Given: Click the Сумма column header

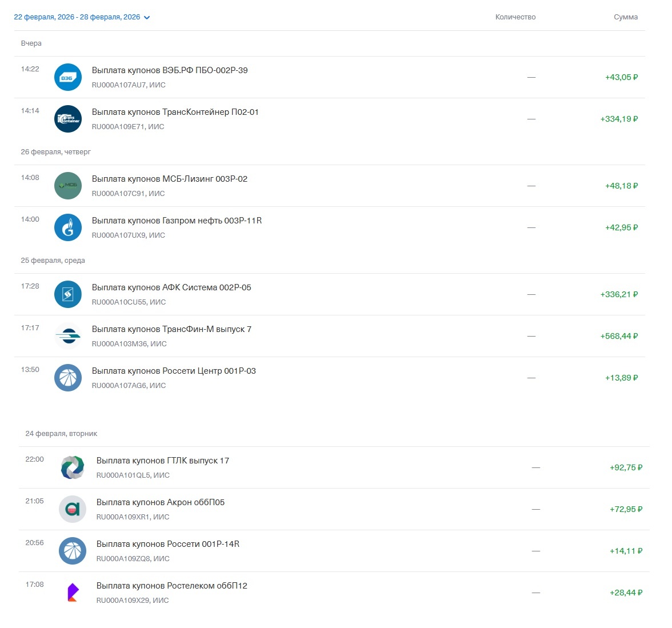Looking at the screenshot, I should pyautogui.click(x=626, y=17).
